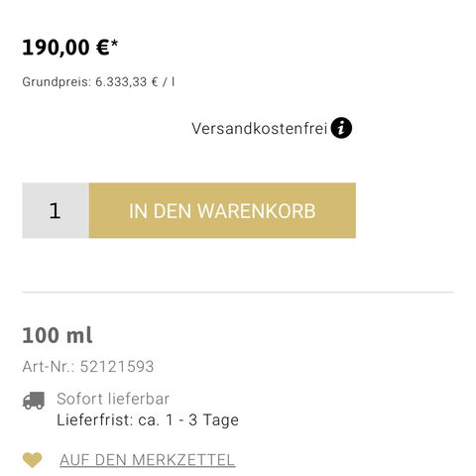Image resolution: width=476 pixels, height=476 pixels.
Task: Click the grey quantity box beside the cart button
Action: 56,210
